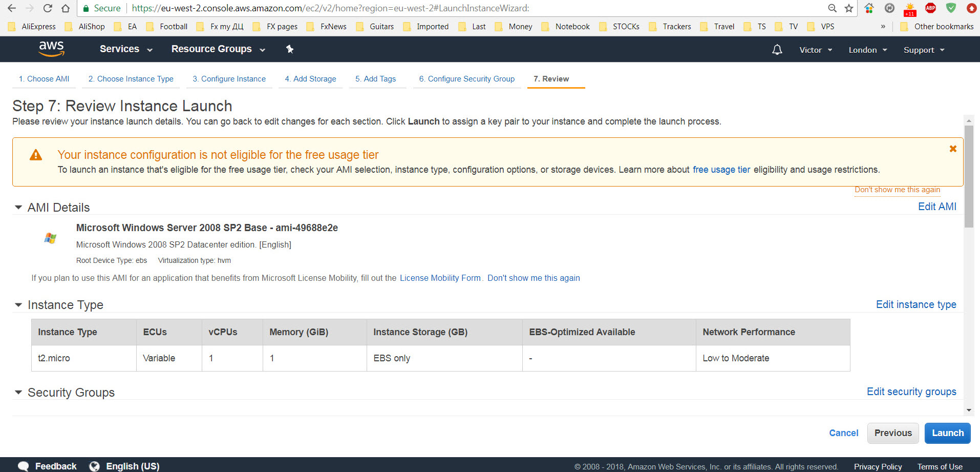Open the License Mobility Form link
The height and width of the screenshot is (472, 980).
coord(440,278)
